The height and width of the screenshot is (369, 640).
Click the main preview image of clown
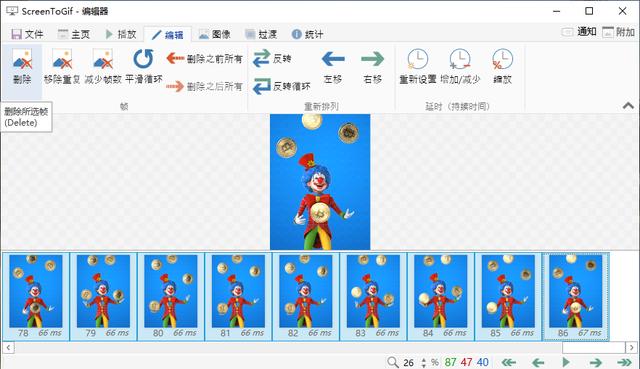click(320, 182)
